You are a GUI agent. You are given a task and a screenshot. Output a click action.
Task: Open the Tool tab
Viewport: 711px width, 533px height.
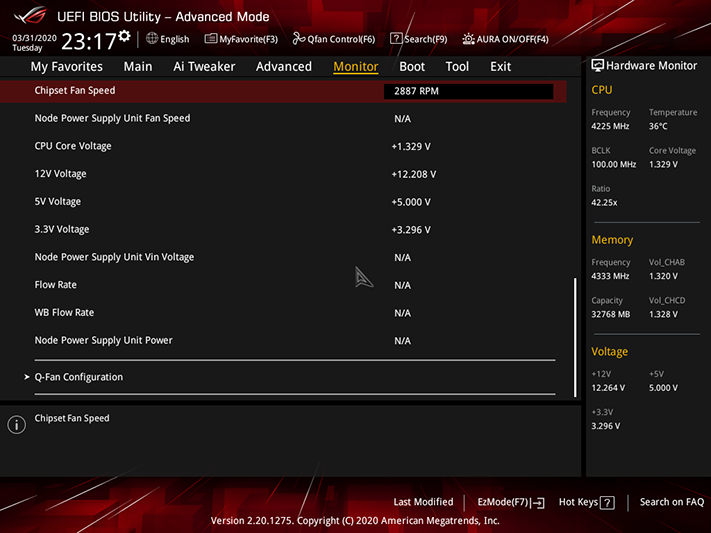[457, 67]
